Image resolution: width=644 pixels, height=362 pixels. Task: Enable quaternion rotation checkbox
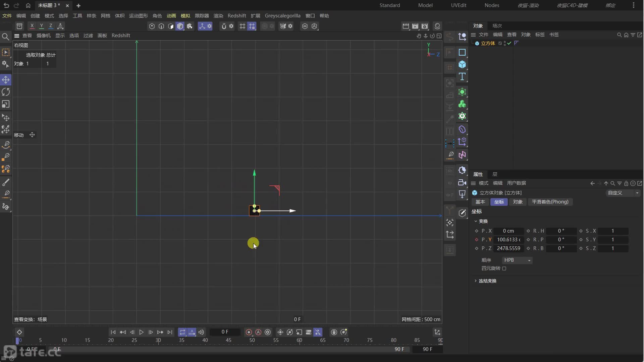tap(504, 268)
